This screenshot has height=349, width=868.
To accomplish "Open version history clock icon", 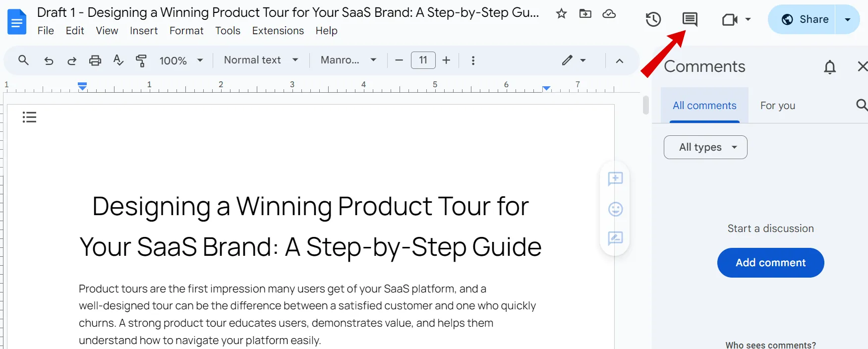I will click(653, 19).
